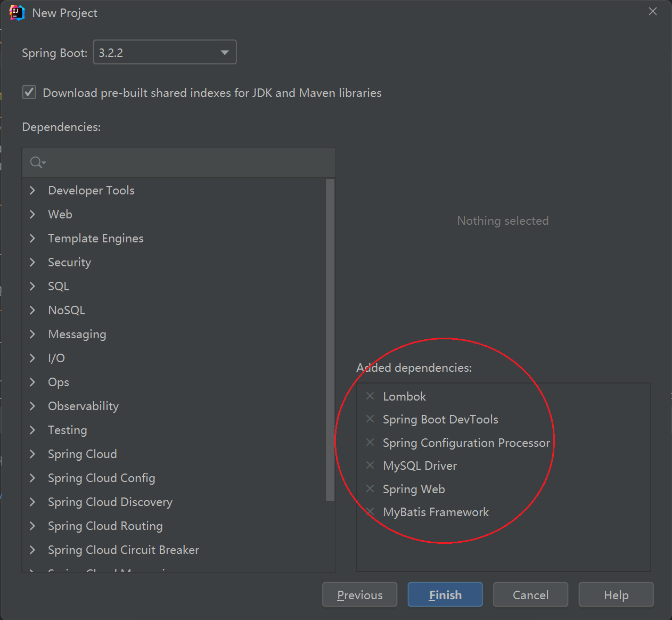Focus the dependencies search field
The height and width of the screenshot is (620, 672).
click(179, 162)
